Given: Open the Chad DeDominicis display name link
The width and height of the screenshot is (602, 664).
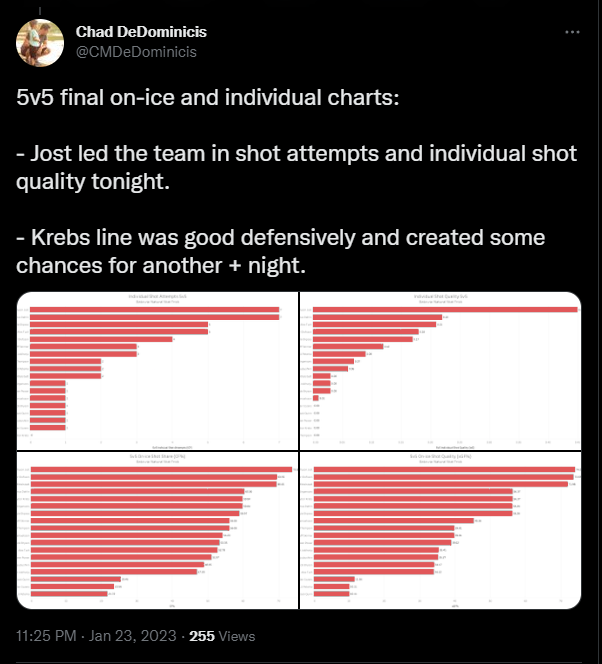Looking at the screenshot, I should (141, 32).
